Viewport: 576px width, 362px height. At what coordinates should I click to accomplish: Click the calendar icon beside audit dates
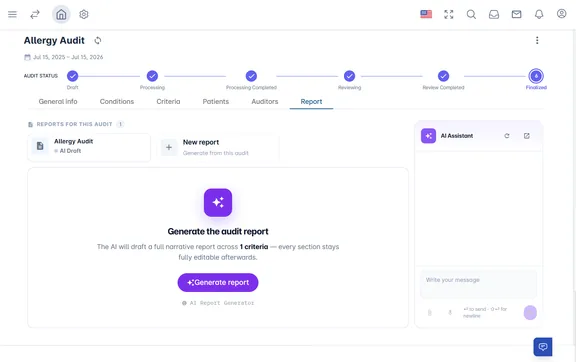(x=28, y=57)
